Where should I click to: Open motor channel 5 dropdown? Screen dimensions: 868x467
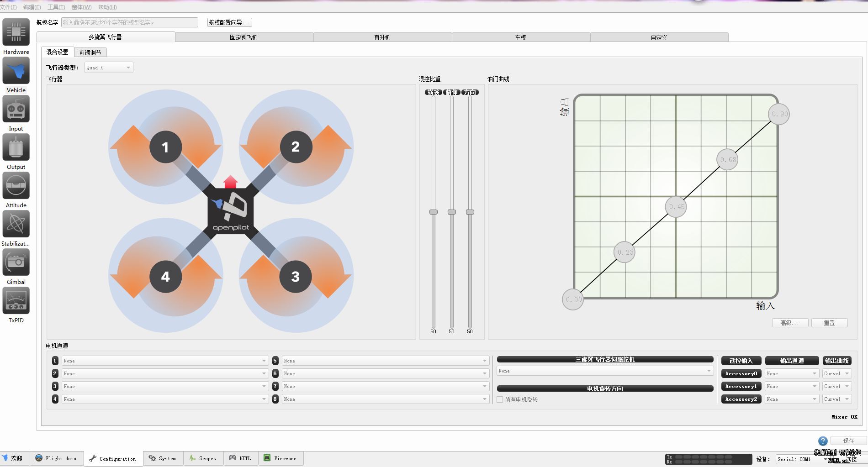click(x=385, y=361)
